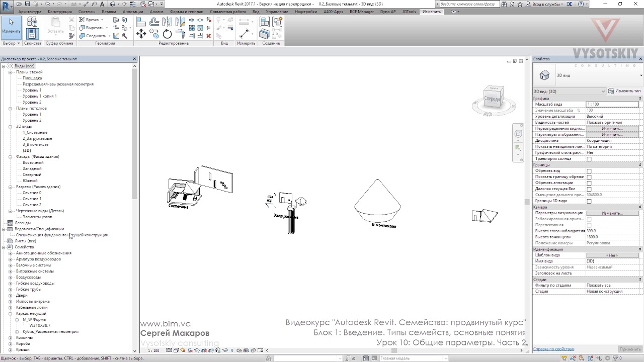Click the Type Properties icon above Свойства

[x=32, y=22]
